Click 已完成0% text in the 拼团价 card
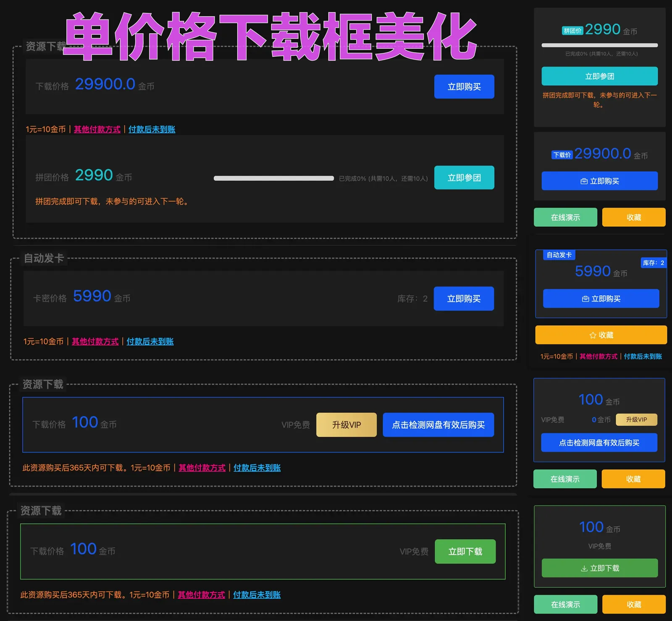Viewport: 672px width, 621px height. 601,54
